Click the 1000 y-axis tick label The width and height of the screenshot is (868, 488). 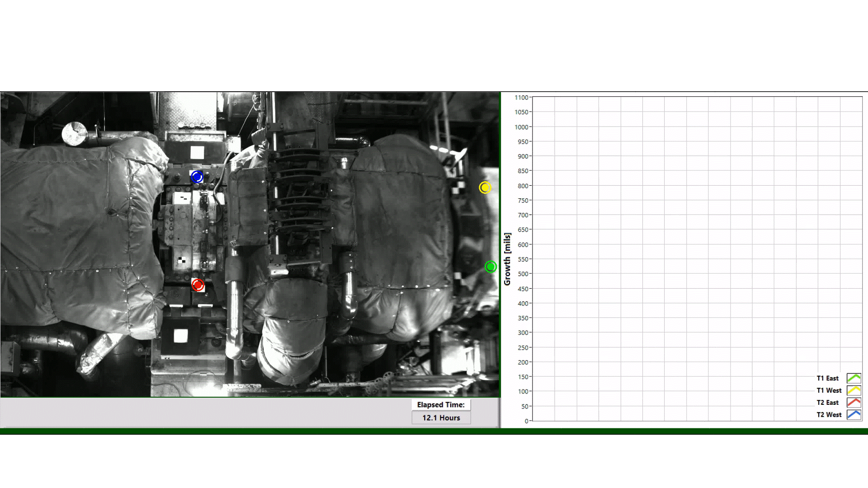[521, 127]
